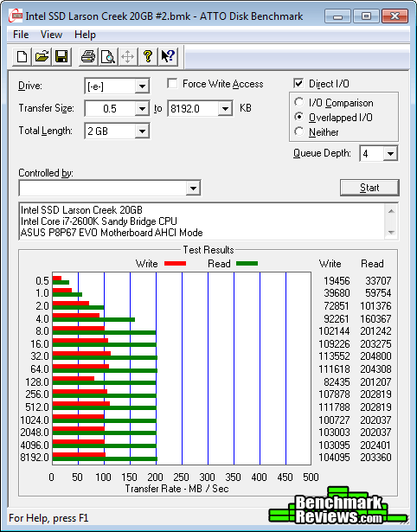Open the Drive dropdown list
Screen dimensions: 417x532
click(x=142, y=87)
